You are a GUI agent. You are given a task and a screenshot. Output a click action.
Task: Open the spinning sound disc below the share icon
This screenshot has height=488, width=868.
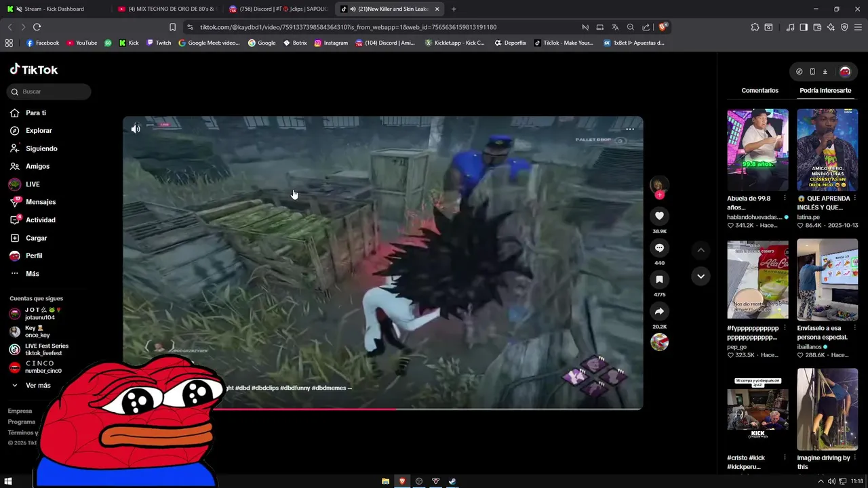click(659, 342)
